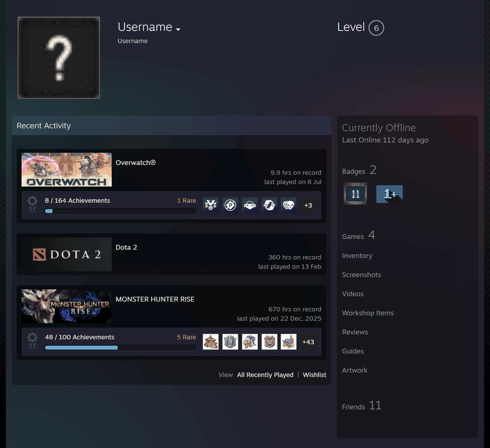Open Workshop Items

[368, 313]
